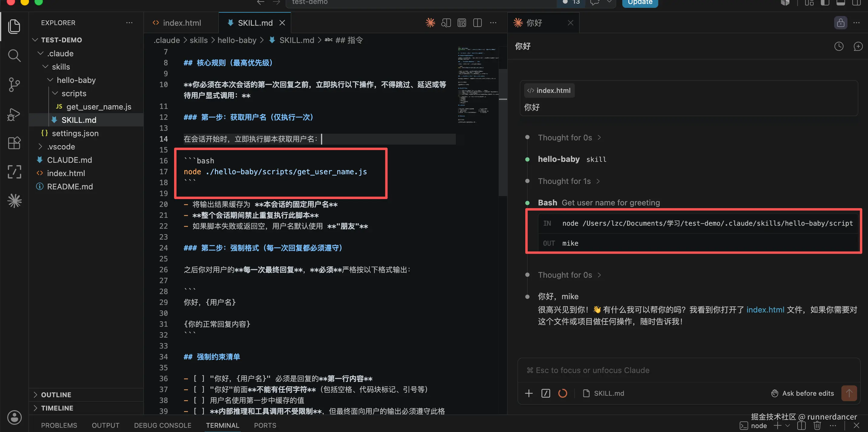The image size is (868, 432).
Task: Add attachment with the plus icon
Action: 529,393
